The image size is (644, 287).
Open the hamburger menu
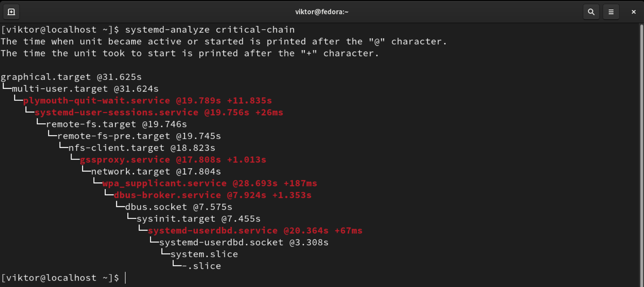tap(611, 12)
